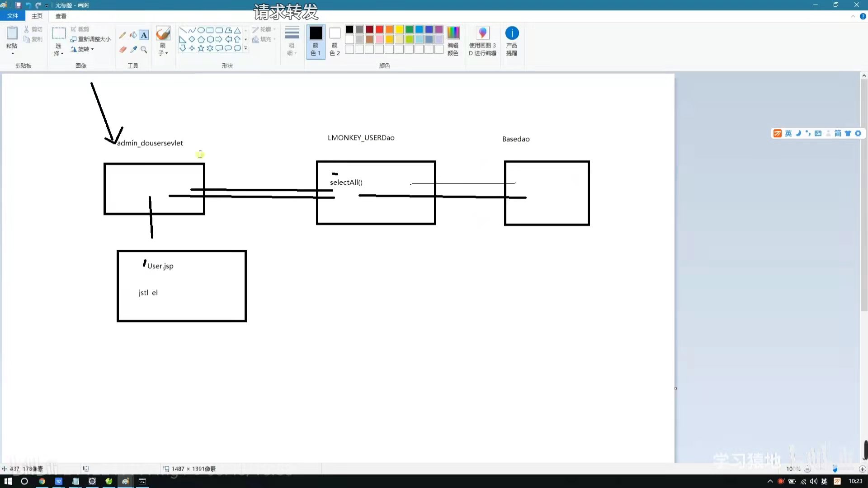Screen dimensions: 868x488
Task: Select the Pencil tool
Action: point(123,35)
